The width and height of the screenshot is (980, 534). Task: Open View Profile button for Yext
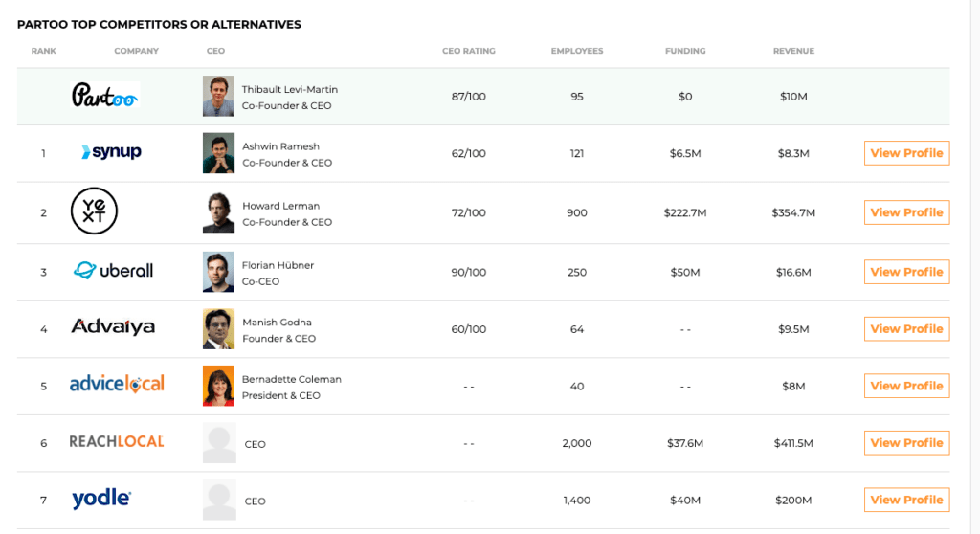click(907, 212)
